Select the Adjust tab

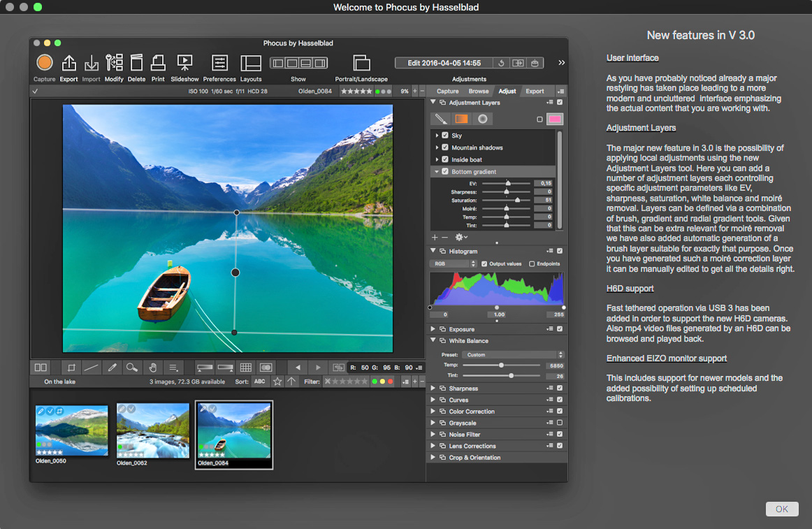[507, 91]
